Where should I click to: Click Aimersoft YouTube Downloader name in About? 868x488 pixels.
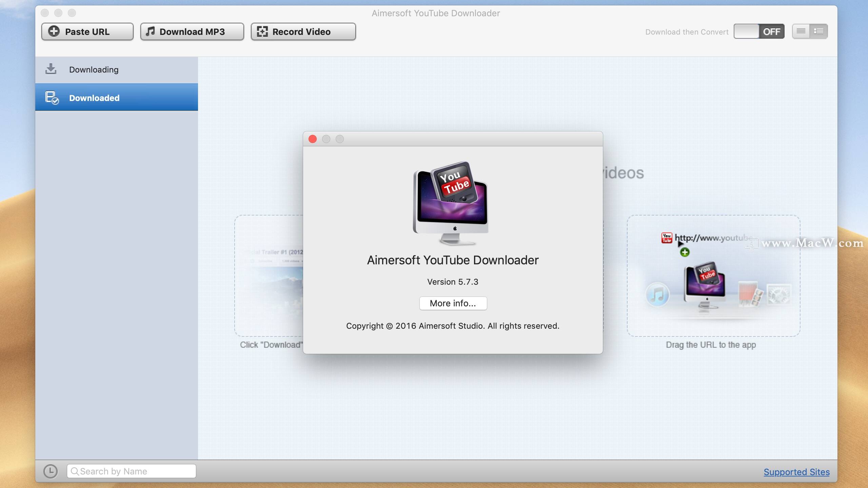453,260
